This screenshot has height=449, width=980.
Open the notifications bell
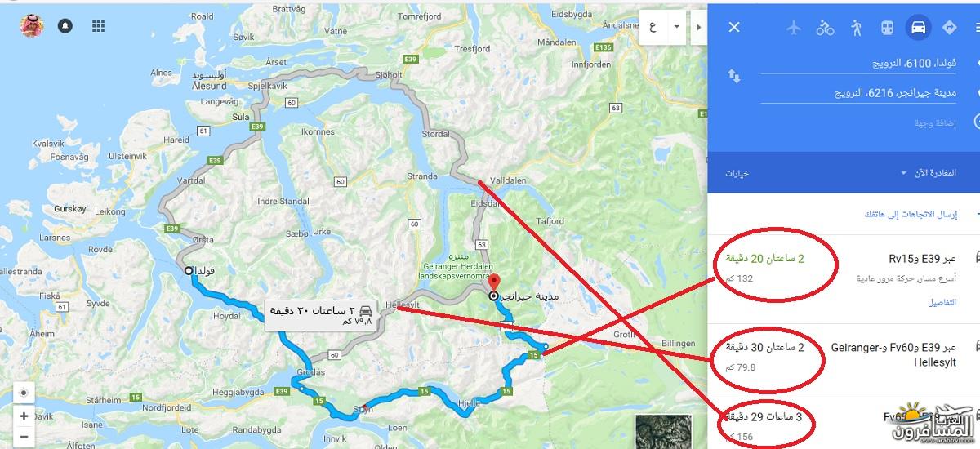65,26
